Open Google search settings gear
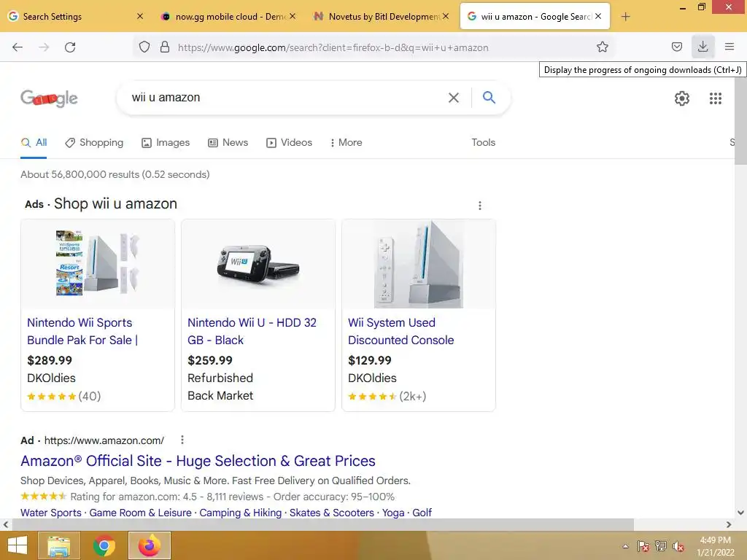This screenshot has height=560, width=747. [x=682, y=98]
